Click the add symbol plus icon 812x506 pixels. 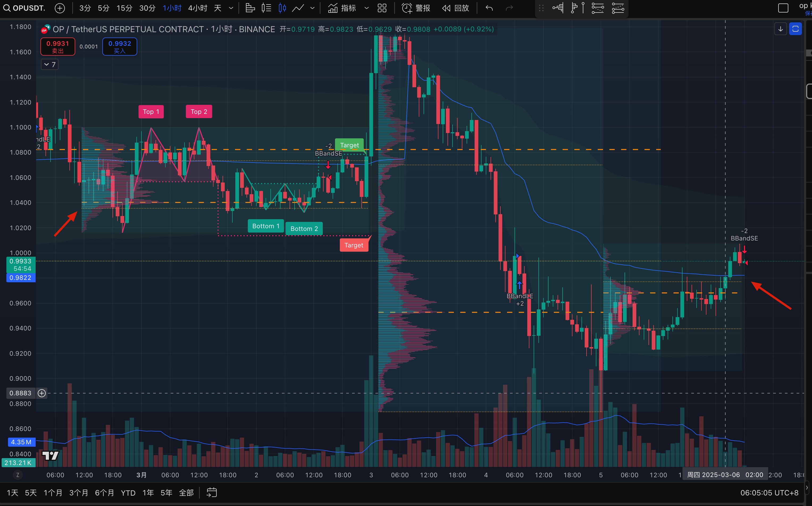60,8
